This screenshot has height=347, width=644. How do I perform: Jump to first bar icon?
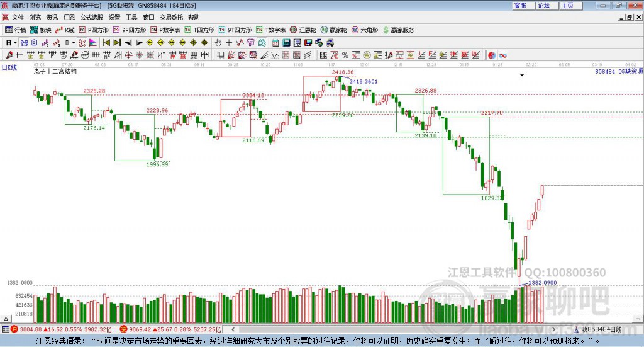click(106, 43)
